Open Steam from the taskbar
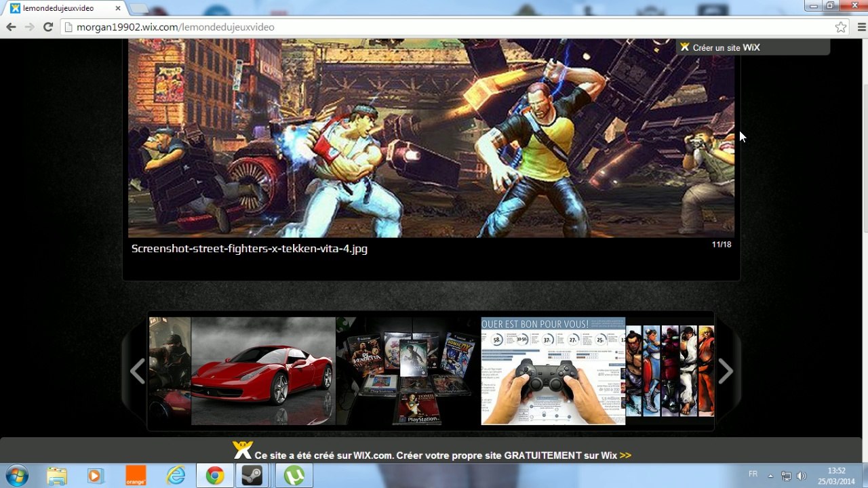 pyautogui.click(x=254, y=476)
